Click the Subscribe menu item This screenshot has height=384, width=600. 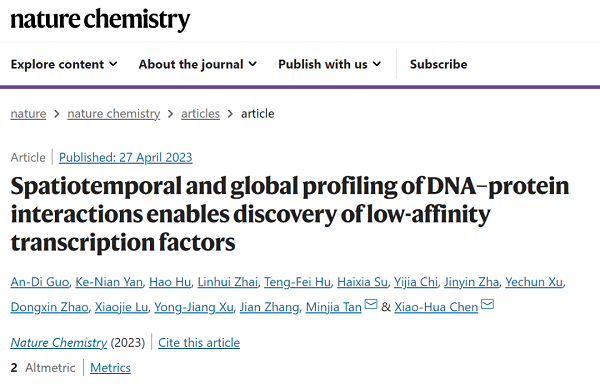click(439, 64)
